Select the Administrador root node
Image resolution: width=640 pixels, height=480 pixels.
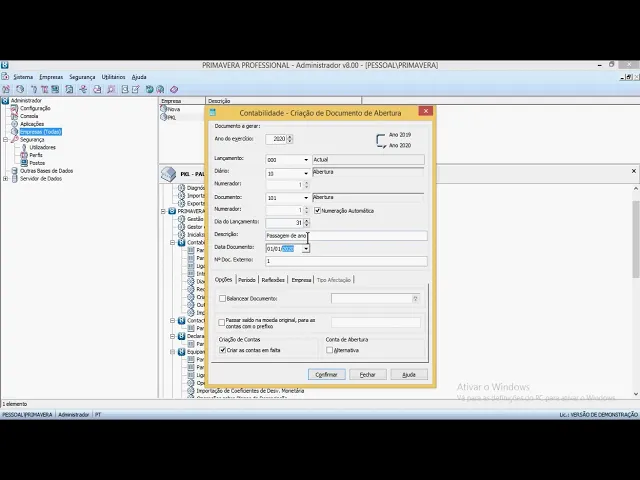pos(26,100)
